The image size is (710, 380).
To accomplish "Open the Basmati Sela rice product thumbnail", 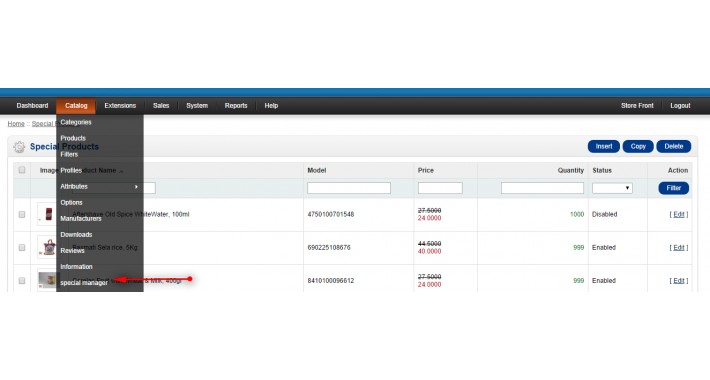I will (x=47, y=247).
